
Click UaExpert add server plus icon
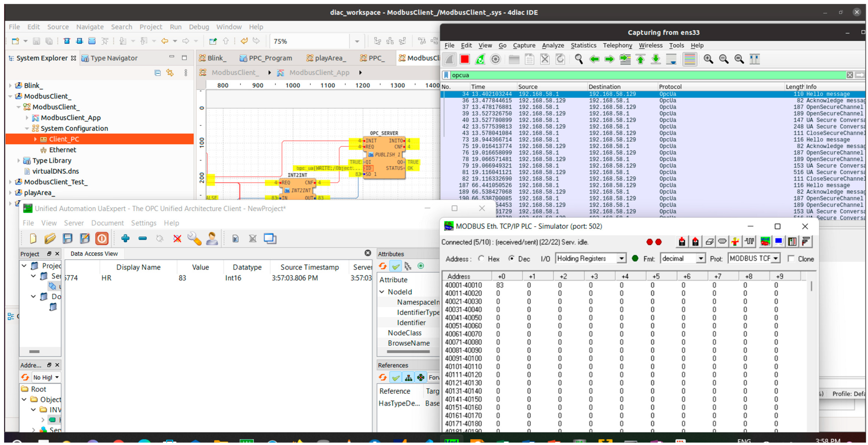(x=125, y=239)
